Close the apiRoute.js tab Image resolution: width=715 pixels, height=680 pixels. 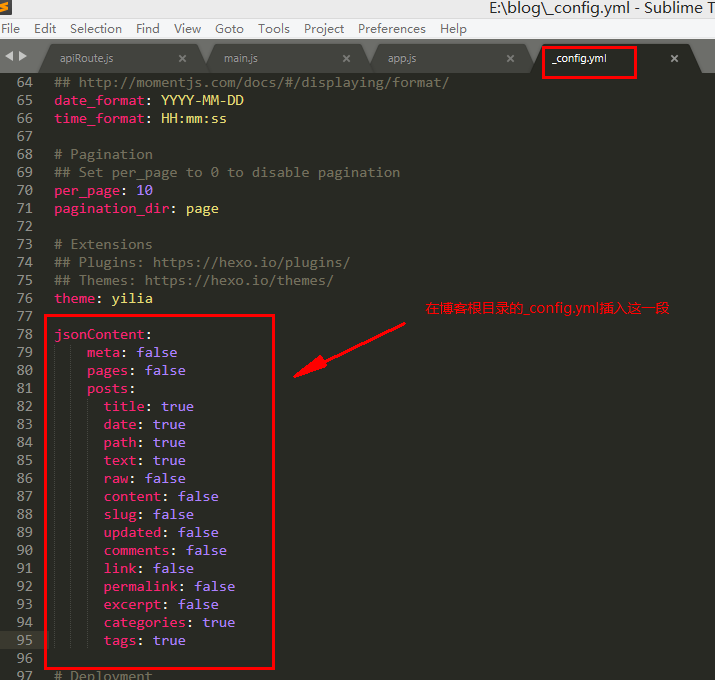182,58
